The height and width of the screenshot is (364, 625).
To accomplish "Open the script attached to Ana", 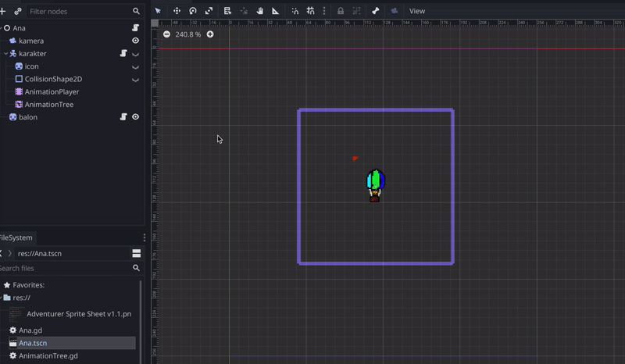I will (x=135, y=27).
